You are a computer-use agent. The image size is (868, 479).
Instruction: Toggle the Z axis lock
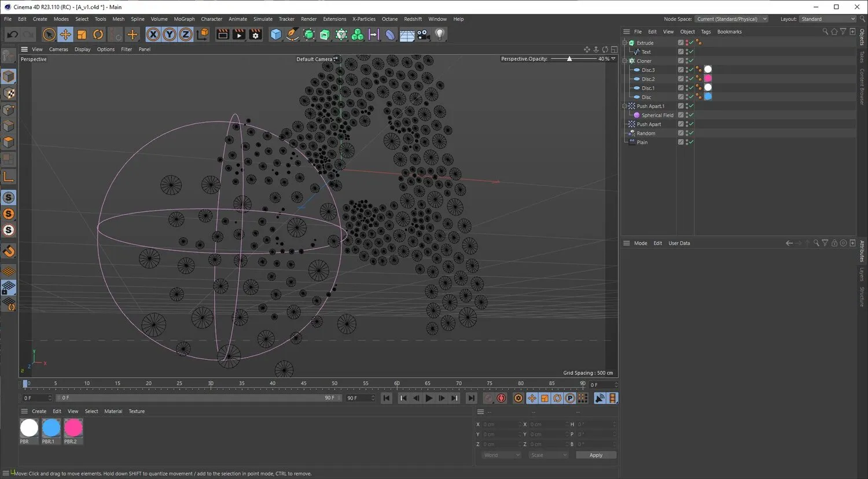click(185, 35)
